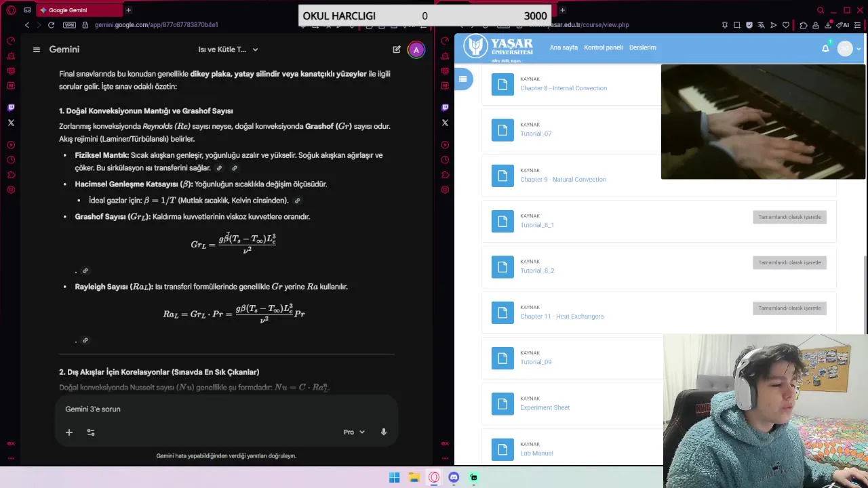
Task: Open ad blocker shield in Yaşar window toolbar
Action: [x=749, y=25]
